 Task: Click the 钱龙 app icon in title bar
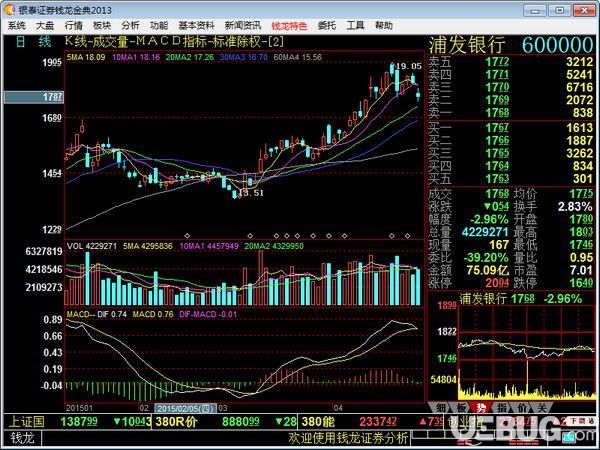(x=10, y=10)
